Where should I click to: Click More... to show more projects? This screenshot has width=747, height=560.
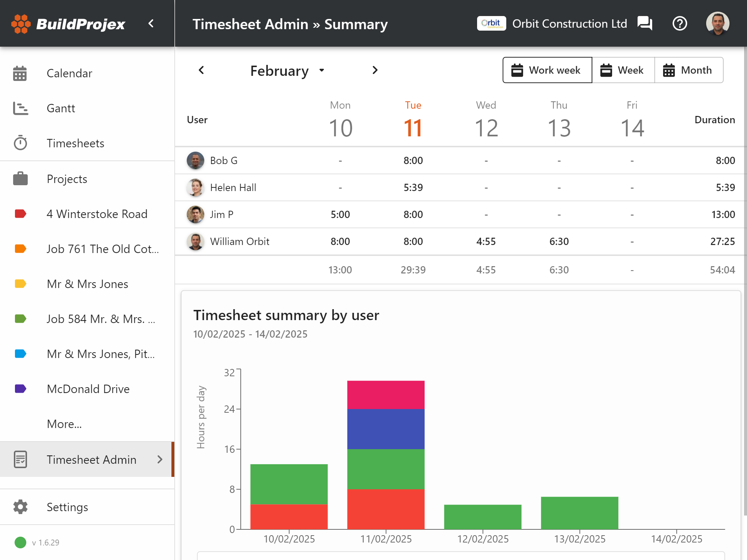(64, 424)
